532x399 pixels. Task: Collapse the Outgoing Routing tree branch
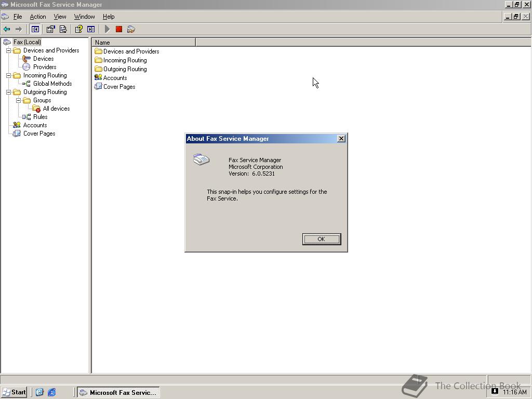coord(8,92)
